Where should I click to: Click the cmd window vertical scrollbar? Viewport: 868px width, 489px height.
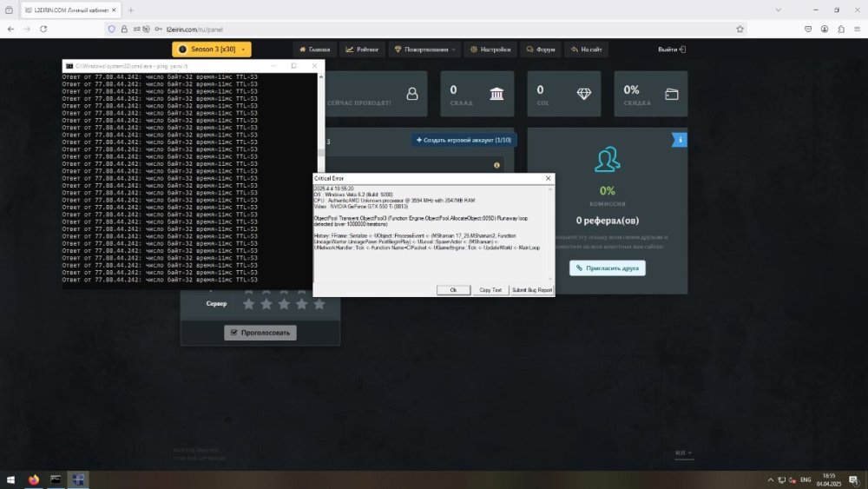[x=319, y=174]
